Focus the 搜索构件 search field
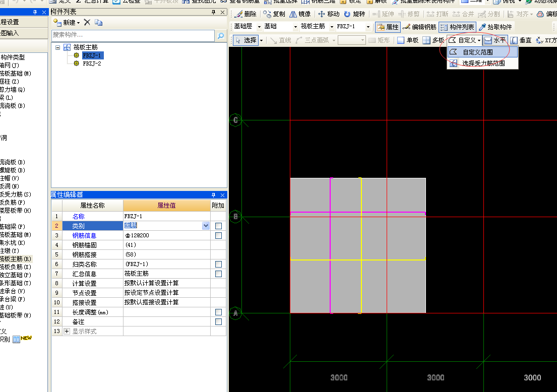The height and width of the screenshot is (392, 557). [x=133, y=35]
